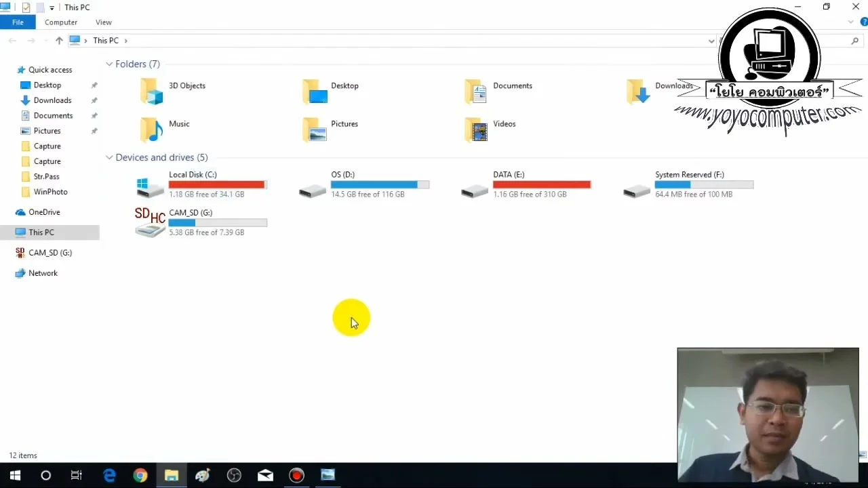The height and width of the screenshot is (488, 868).
Task: Open the address bar history dropdown
Action: tap(711, 41)
